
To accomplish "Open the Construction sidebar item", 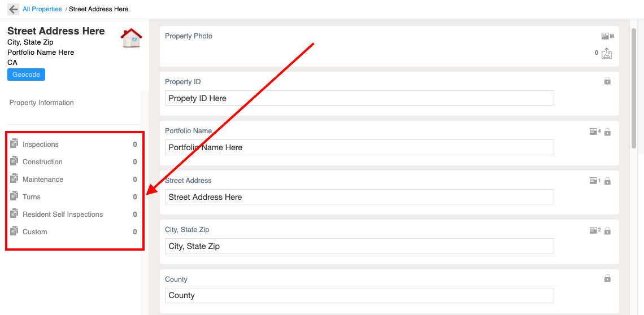I will (73, 162).
